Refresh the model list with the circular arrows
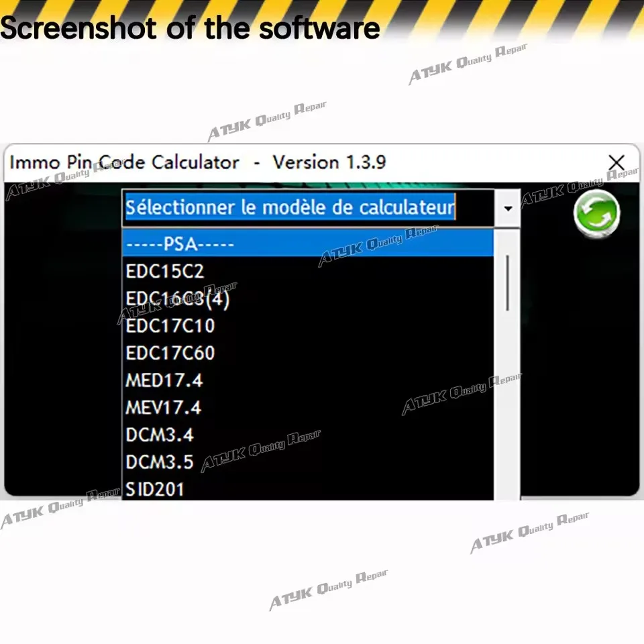644x644 pixels. pos(596,212)
